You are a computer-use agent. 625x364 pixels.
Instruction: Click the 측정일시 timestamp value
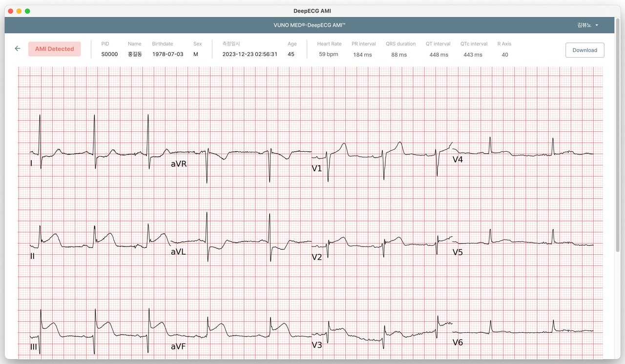[250, 54]
